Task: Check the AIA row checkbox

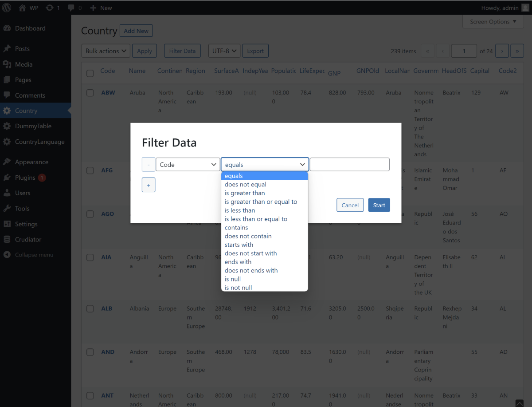Action: [90, 257]
